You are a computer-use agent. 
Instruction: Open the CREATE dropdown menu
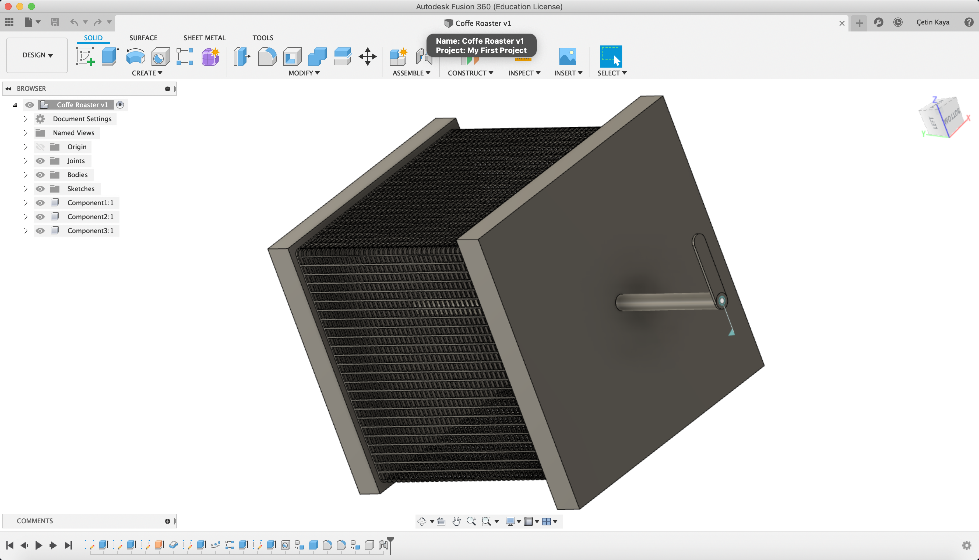[147, 73]
